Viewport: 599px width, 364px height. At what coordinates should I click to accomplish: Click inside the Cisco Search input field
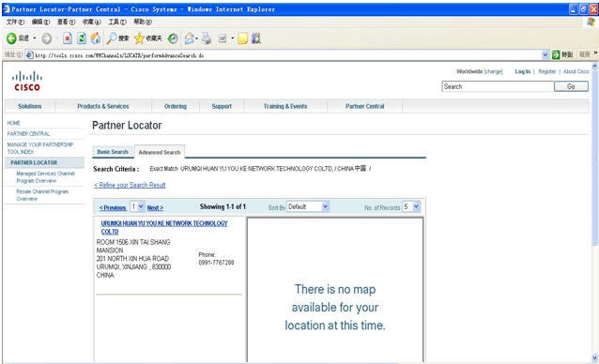(499, 86)
